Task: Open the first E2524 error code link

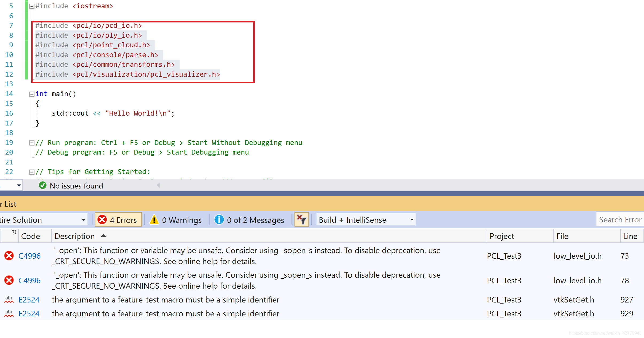Action: [x=29, y=300]
